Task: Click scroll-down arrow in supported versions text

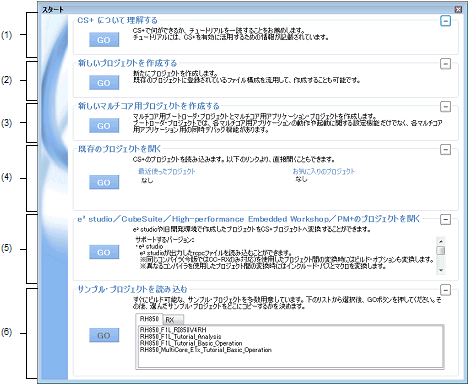Action: pos(441,270)
